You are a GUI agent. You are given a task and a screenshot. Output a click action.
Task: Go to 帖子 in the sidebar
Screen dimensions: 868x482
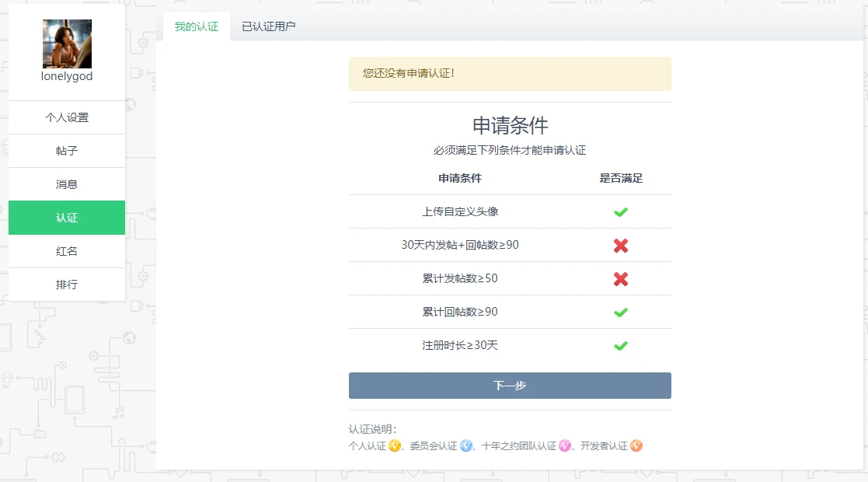(x=67, y=151)
